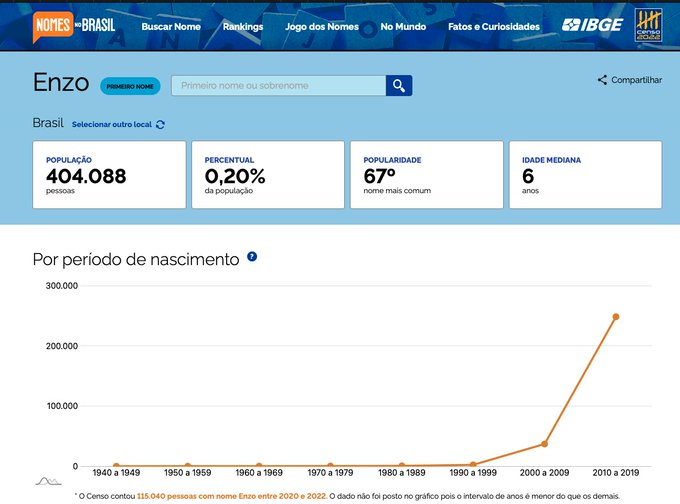This screenshot has width=680, height=504.
Task: Click the Compartilhar link
Action: (636, 80)
